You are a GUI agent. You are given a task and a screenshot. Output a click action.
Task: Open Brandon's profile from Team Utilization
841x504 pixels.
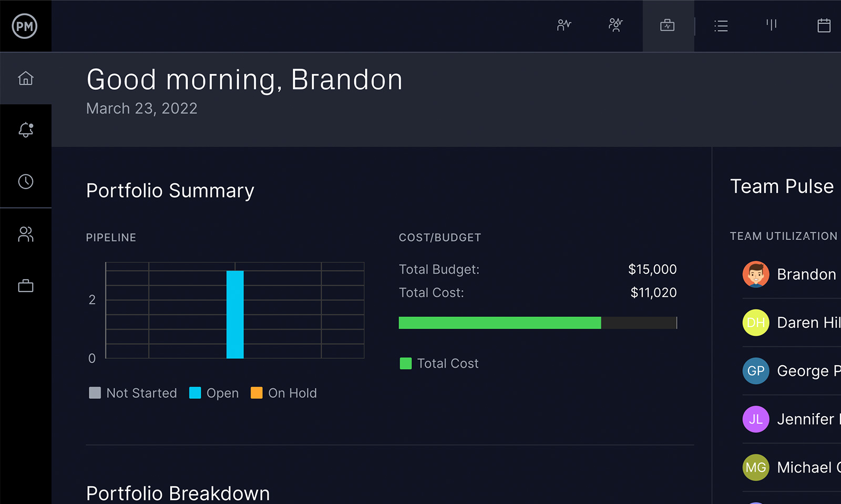tap(755, 274)
